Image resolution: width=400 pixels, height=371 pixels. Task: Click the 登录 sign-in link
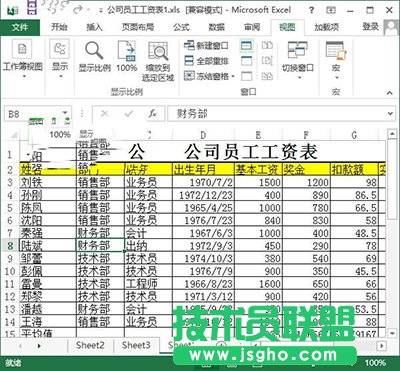tap(370, 27)
